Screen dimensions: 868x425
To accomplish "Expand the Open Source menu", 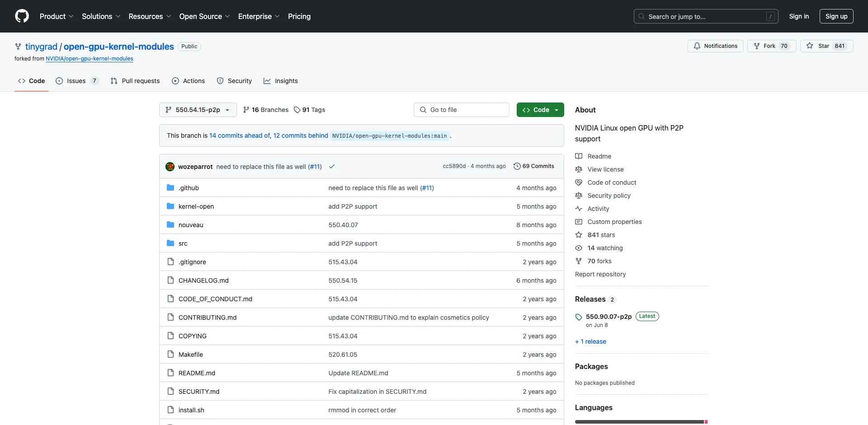I will pyautogui.click(x=205, y=16).
